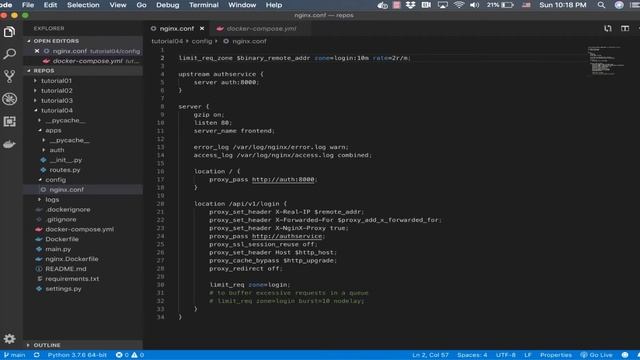Collapse the tutorial04 folder
This screenshot has width=640, height=360.
click(x=56, y=110)
